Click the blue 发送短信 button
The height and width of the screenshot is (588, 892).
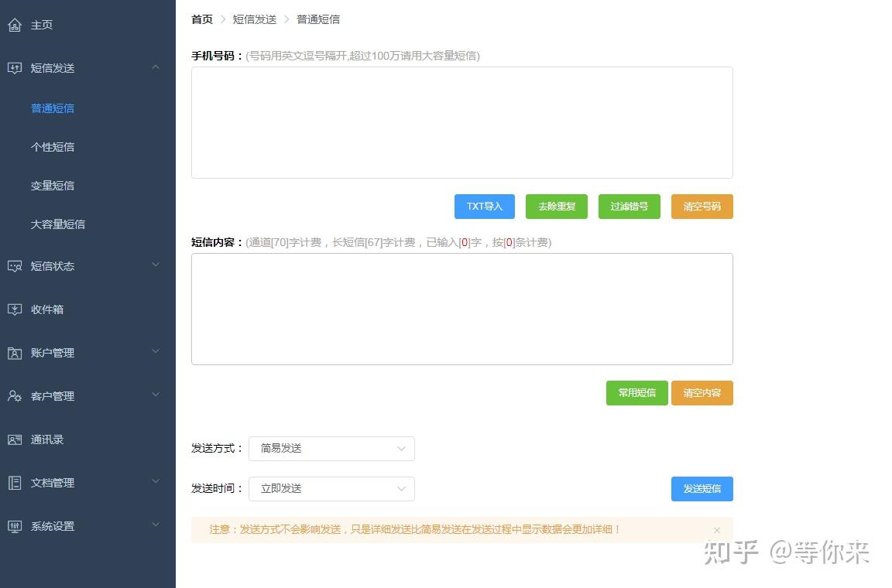pyautogui.click(x=702, y=489)
